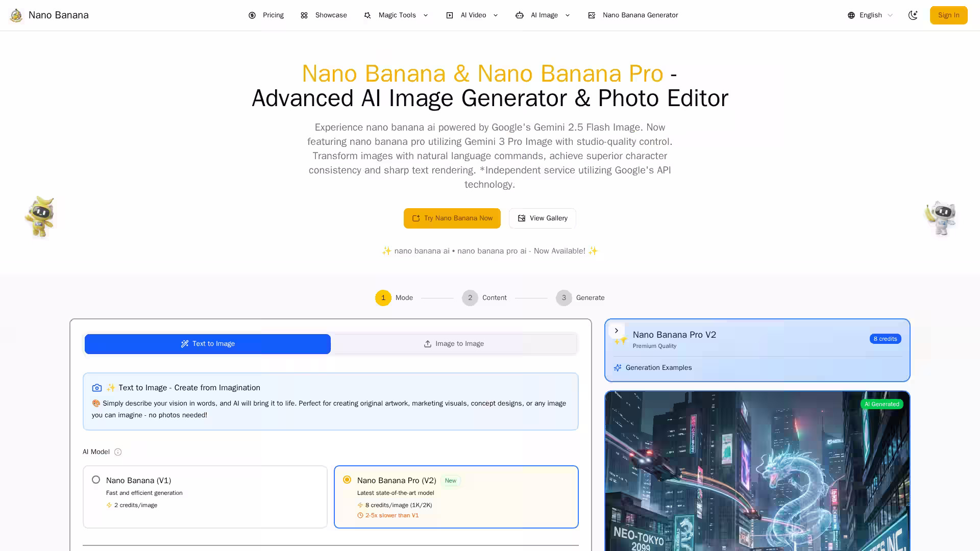The height and width of the screenshot is (551, 980).
Task: Expand the Magic Tools dropdown
Action: (x=396, y=15)
